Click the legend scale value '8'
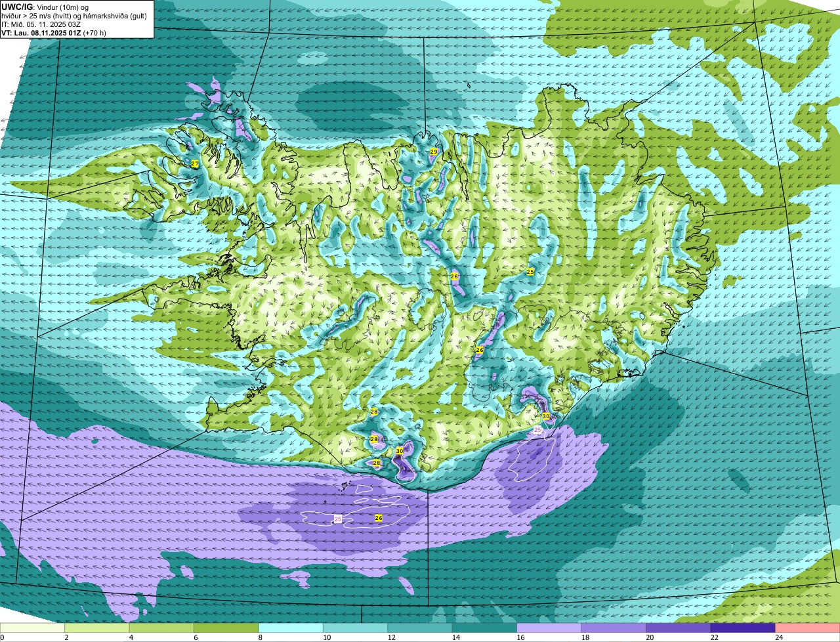 259,637
